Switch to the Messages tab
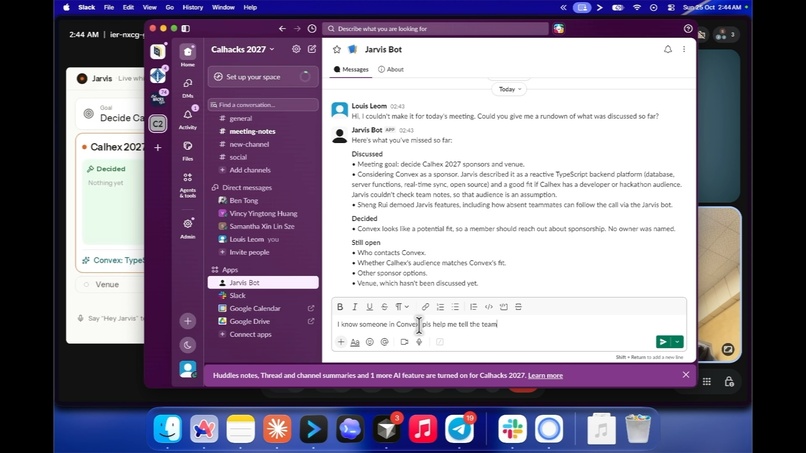 [351, 69]
